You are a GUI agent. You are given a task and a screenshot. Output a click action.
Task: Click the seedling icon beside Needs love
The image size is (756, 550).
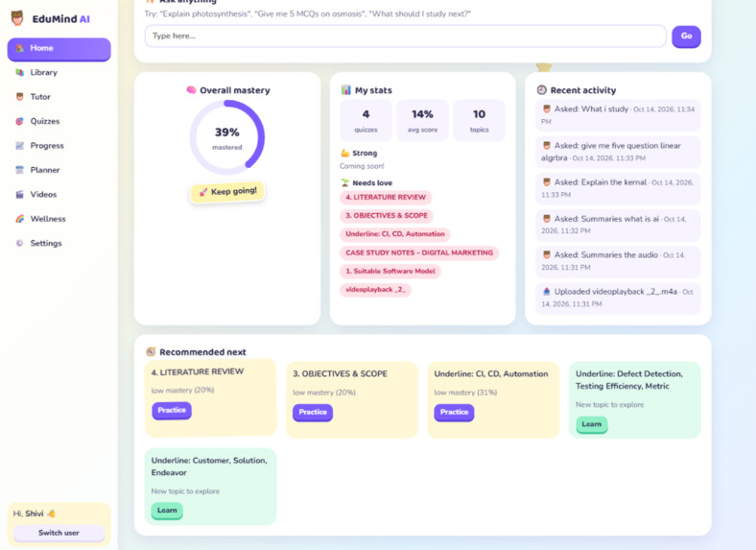click(x=345, y=182)
